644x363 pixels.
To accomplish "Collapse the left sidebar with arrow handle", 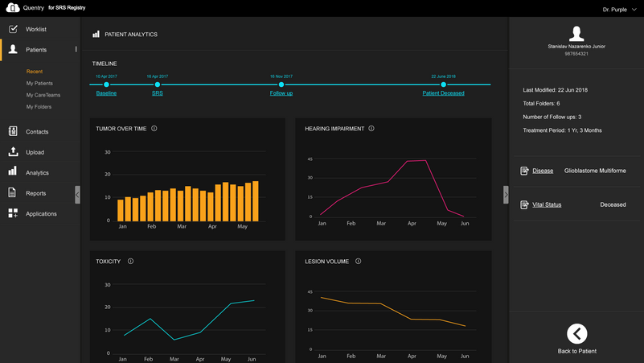I will coord(77,195).
